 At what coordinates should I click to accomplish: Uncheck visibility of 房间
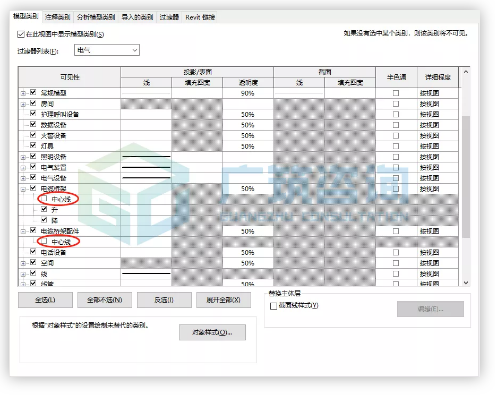33,103
